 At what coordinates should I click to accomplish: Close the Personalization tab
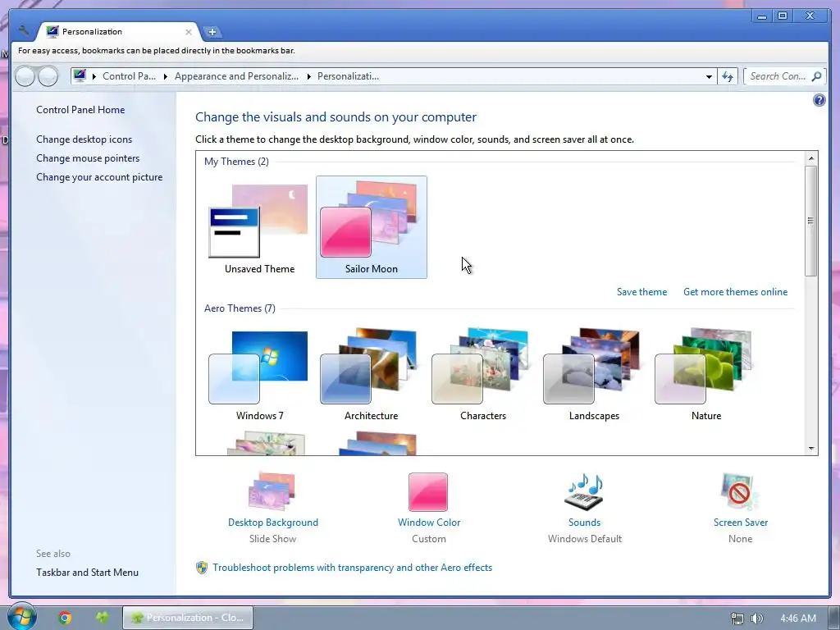189,32
